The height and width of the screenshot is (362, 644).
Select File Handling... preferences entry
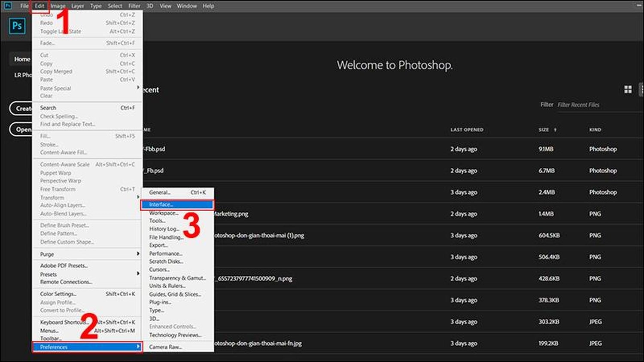coord(178,237)
